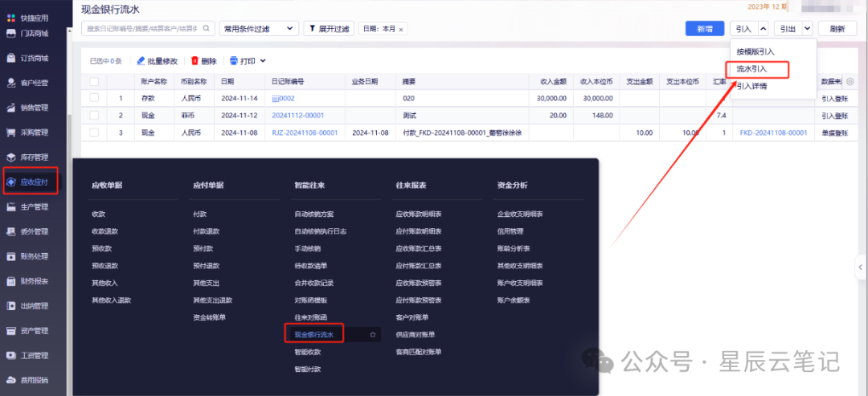Star the 现金银行流水 menu entry
Viewport: 868px width, 396px height.
(372, 333)
